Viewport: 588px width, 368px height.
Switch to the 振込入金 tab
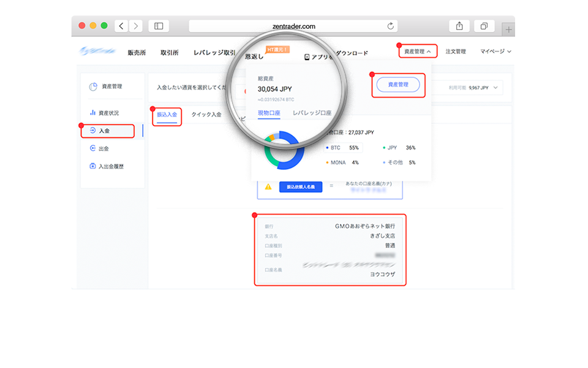coord(167,115)
